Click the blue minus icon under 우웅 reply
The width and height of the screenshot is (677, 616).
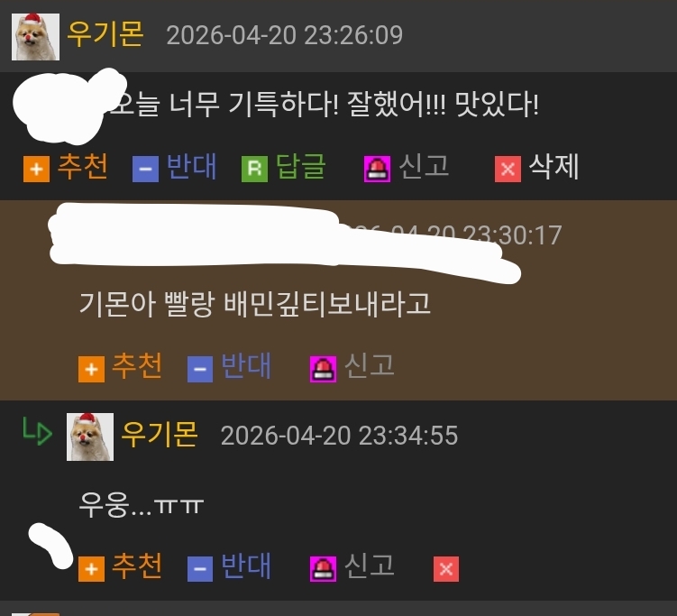point(200,569)
